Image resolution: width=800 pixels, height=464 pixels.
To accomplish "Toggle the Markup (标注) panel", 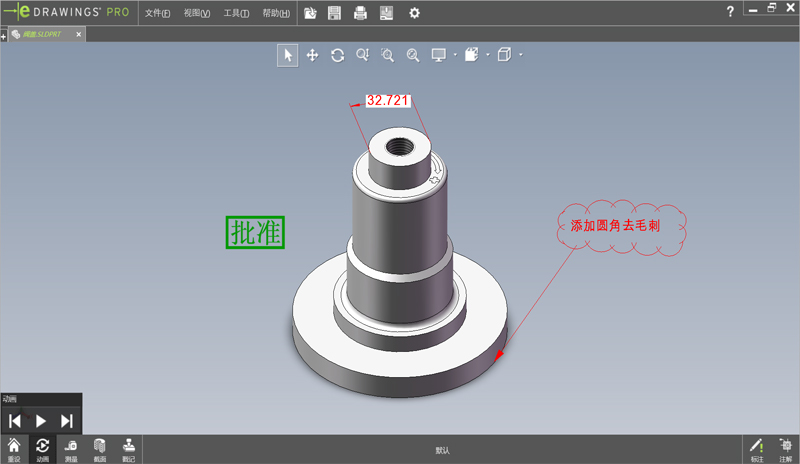I will pyautogui.click(x=757, y=448).
